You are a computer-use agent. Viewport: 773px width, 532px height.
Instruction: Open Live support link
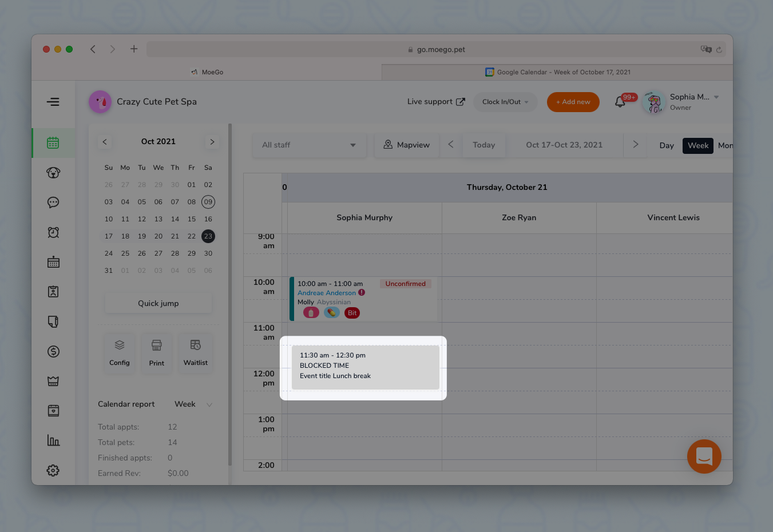[436, 102]
